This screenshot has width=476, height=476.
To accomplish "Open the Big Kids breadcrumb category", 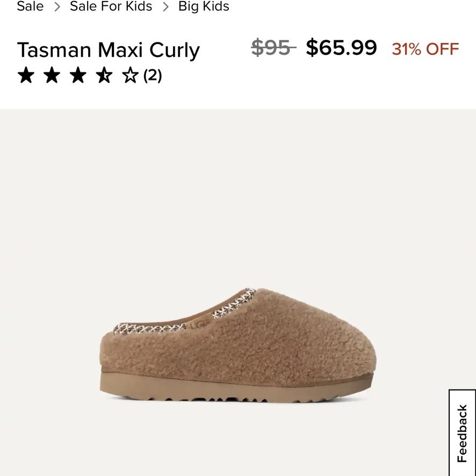I will [x=204, y=6].
